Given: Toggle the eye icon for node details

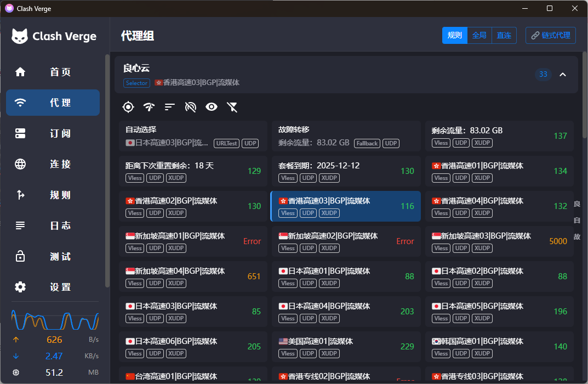Looking at the screenshot, I should pos(212,107).
